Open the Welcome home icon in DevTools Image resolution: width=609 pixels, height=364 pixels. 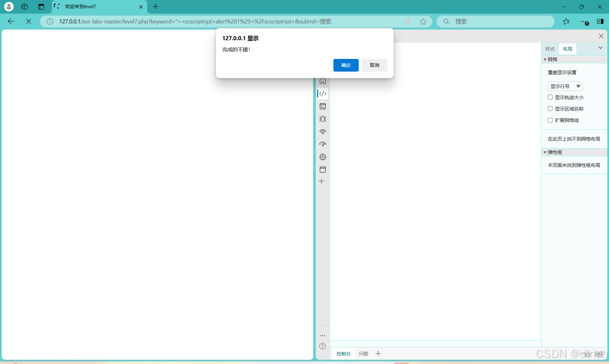point(323,81)
